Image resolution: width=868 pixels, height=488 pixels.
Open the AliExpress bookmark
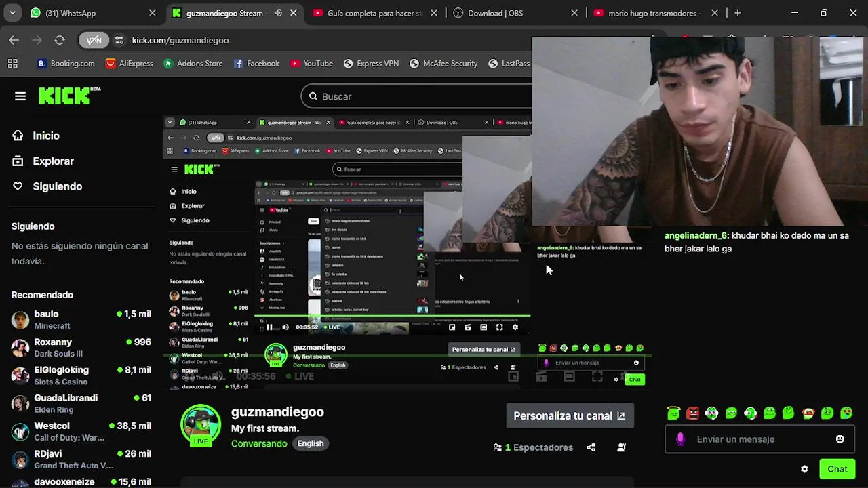coord(129,63)
